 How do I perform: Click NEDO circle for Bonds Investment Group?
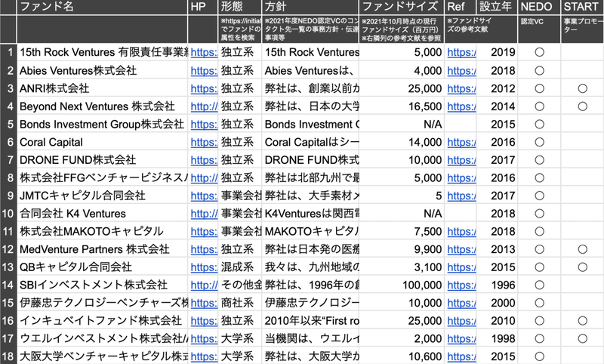click(539, 125)
